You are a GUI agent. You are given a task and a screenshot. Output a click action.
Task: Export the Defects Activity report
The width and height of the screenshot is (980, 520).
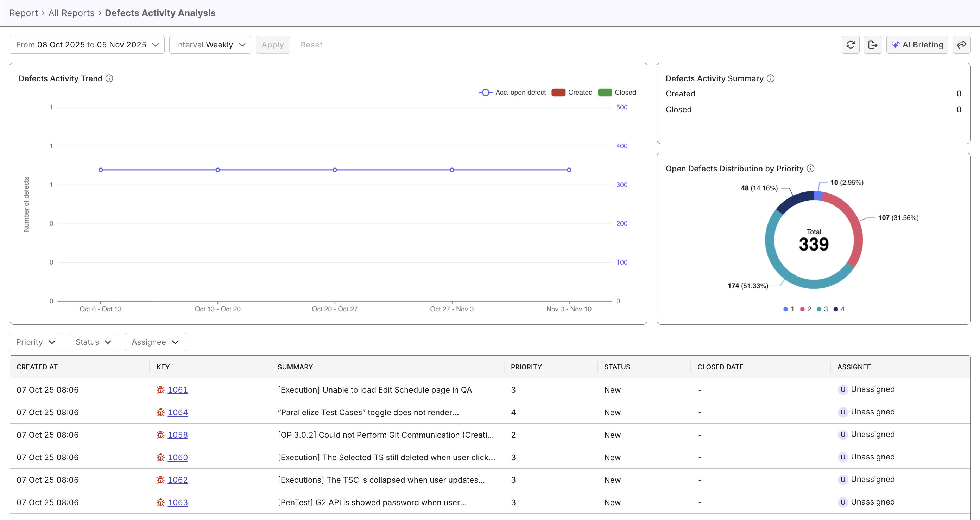click(873, 45)
